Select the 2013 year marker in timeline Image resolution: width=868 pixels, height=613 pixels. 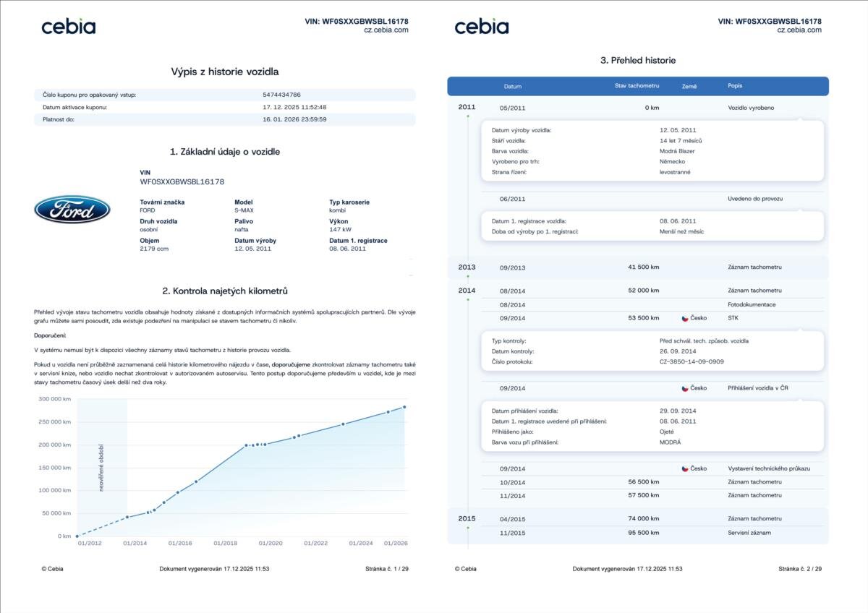(x=467, y=267)
